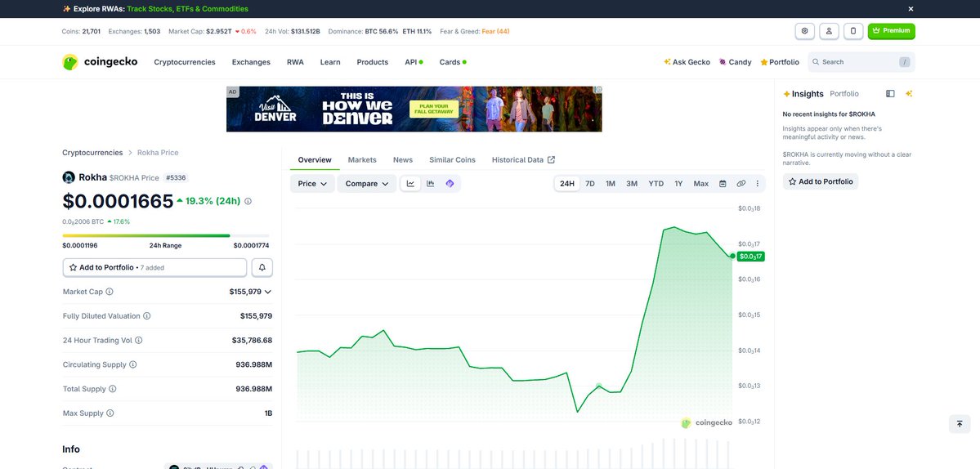Viewport: 980px width, 469px height.
Task: Click the Max Supply info icon
Action: tap(110, 413)
